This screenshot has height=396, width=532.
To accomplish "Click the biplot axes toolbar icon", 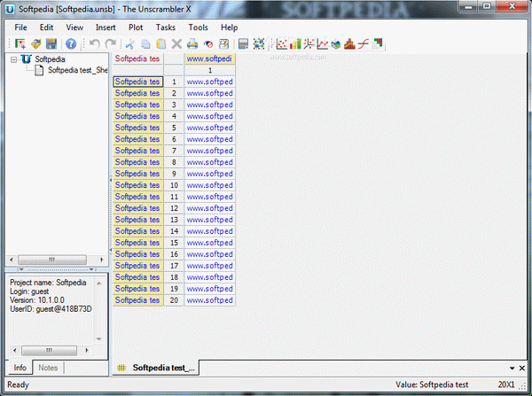I will 309,43.
